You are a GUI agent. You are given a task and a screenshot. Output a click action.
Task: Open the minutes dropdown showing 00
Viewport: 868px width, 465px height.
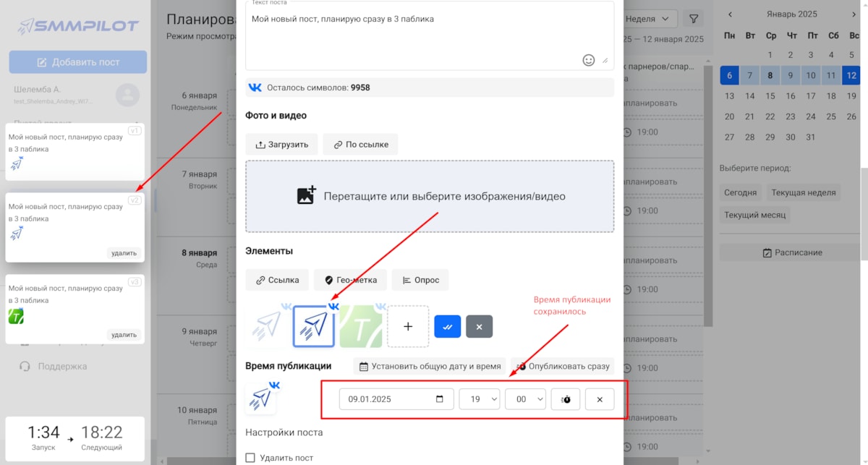coord(525,399)
